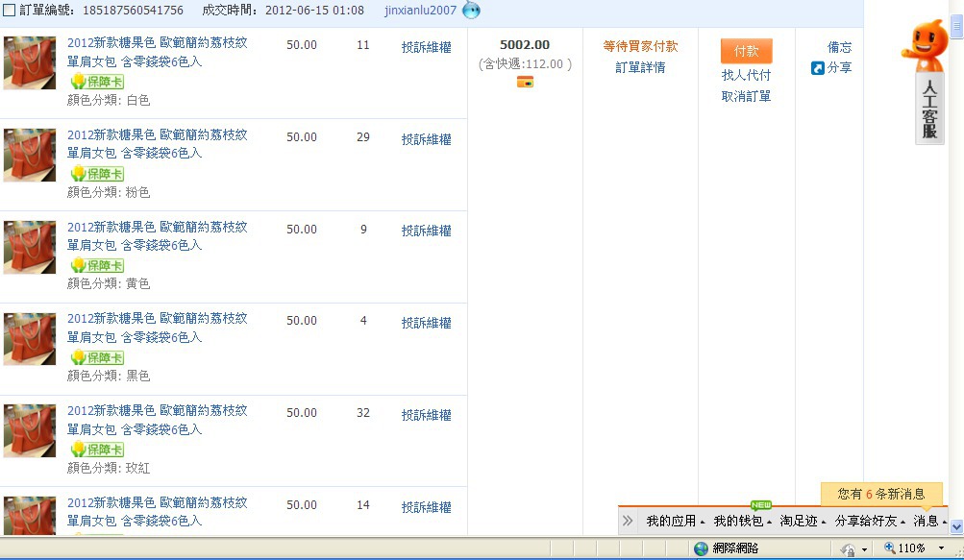Screen dimensions: 964x560
Task: Expand the 分享给好友 toolbar menu
Action: [869, 522]
